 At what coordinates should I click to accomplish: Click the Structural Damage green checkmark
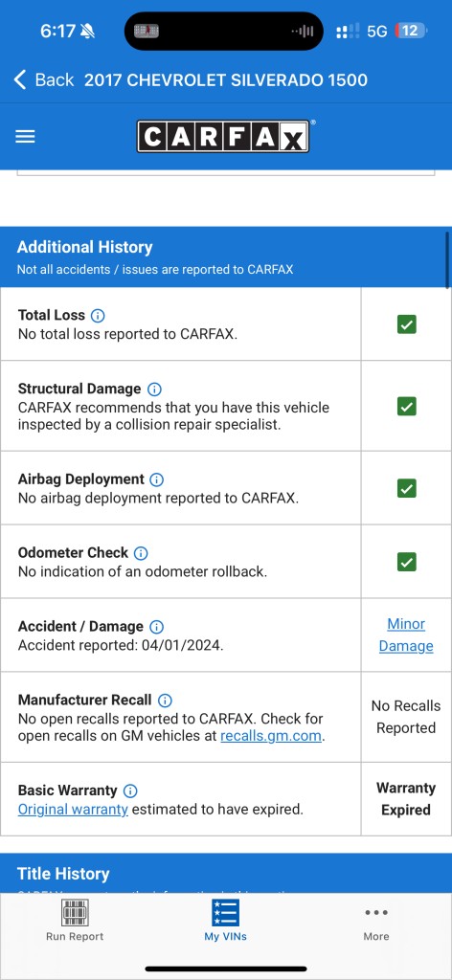[x=406, y=407]
